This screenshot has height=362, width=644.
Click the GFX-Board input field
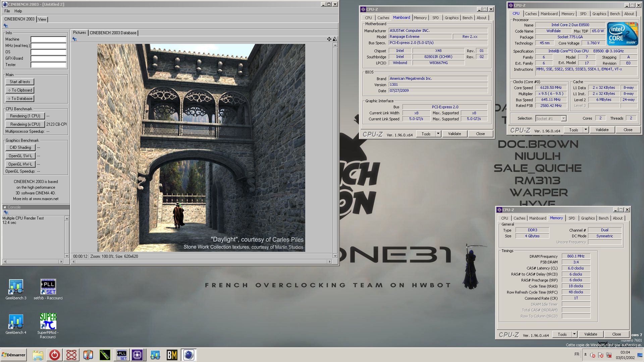(49, 58)
